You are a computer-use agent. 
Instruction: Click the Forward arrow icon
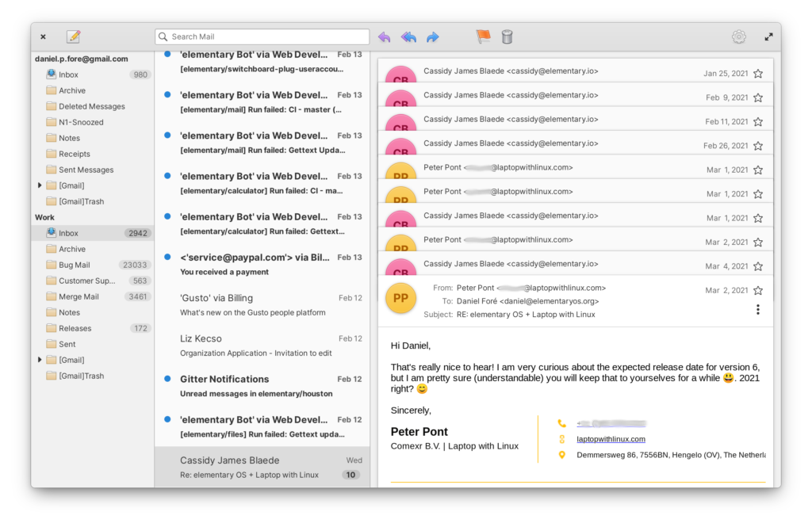(433, 36)
